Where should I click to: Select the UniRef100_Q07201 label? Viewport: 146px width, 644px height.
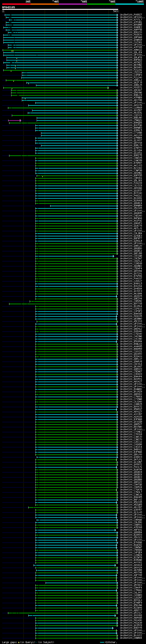tap(131, 273)
